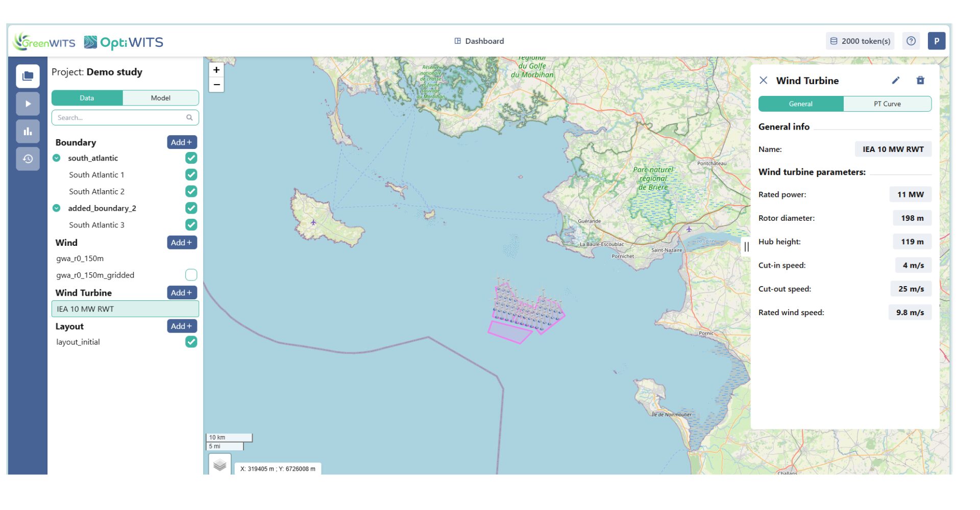Zoom in on the map

(x=216, y=70)
